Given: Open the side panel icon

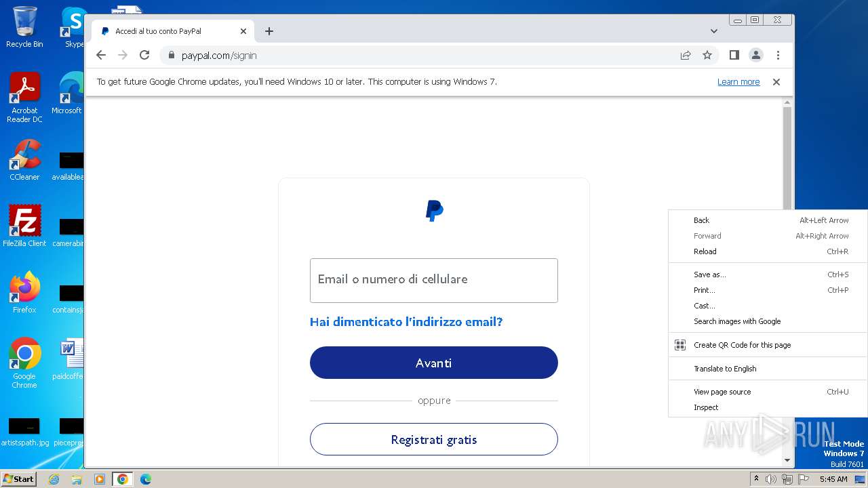Looking at the screenshot, I should point(734,56).
